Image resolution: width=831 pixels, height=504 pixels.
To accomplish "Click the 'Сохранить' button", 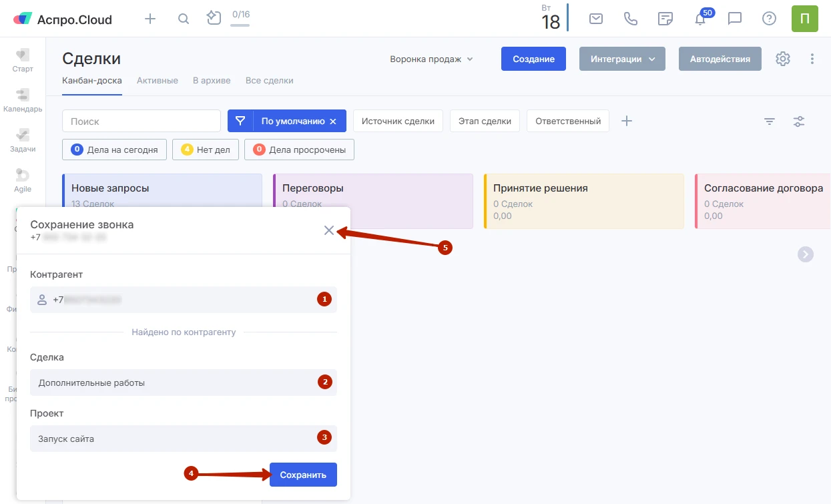I will click(303, 475).
